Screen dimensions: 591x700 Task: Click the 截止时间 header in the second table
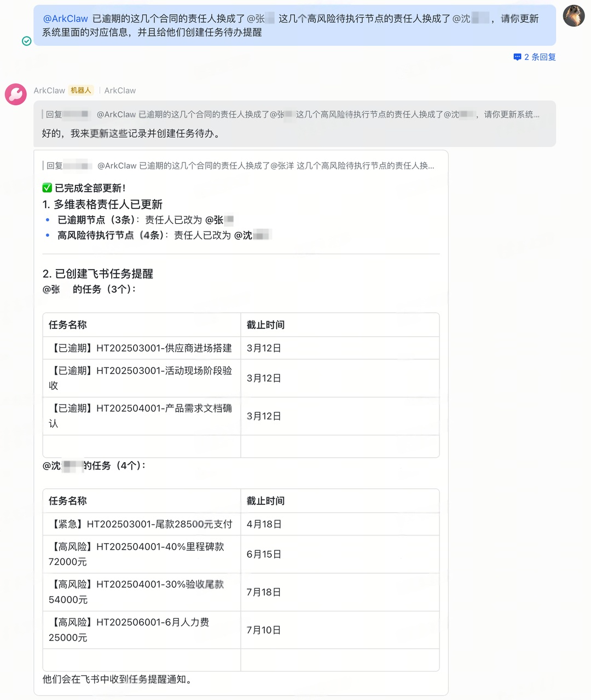tap(265, 501)
